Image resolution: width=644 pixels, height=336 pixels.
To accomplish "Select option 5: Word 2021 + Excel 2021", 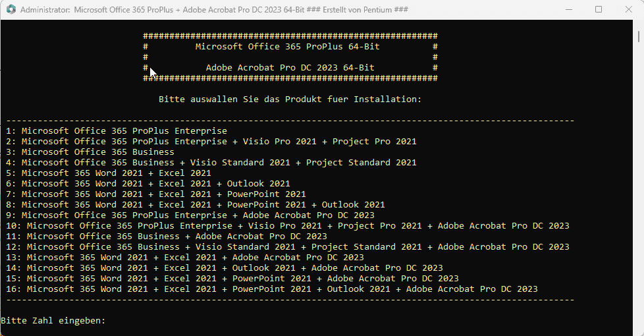I will pyautogui.click(x=109, y=173).
